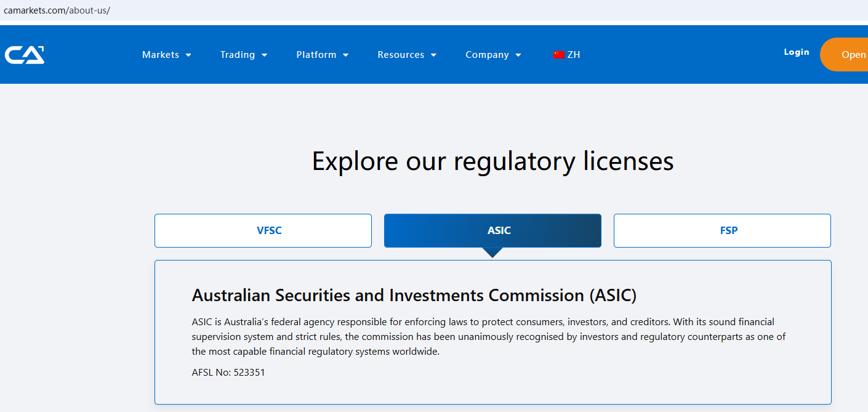This screenshot has width=868, height=412.
Task: Click the CA Markets logo
Action: pyautogui.click(x=25, y=55)
